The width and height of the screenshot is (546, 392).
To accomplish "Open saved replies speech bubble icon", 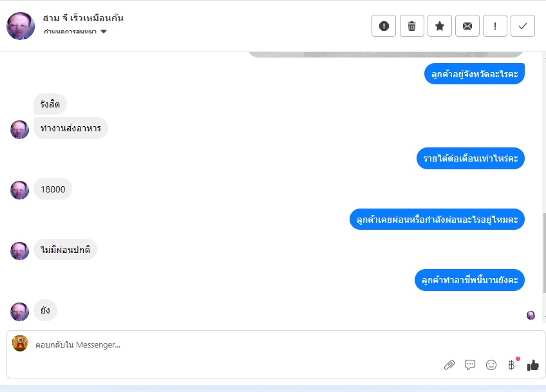I will coord(470,365).
